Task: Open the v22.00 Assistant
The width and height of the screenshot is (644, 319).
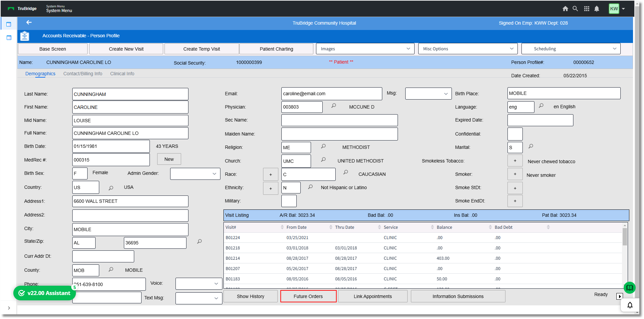Action: pyautogui.click(x=45, y=293)
